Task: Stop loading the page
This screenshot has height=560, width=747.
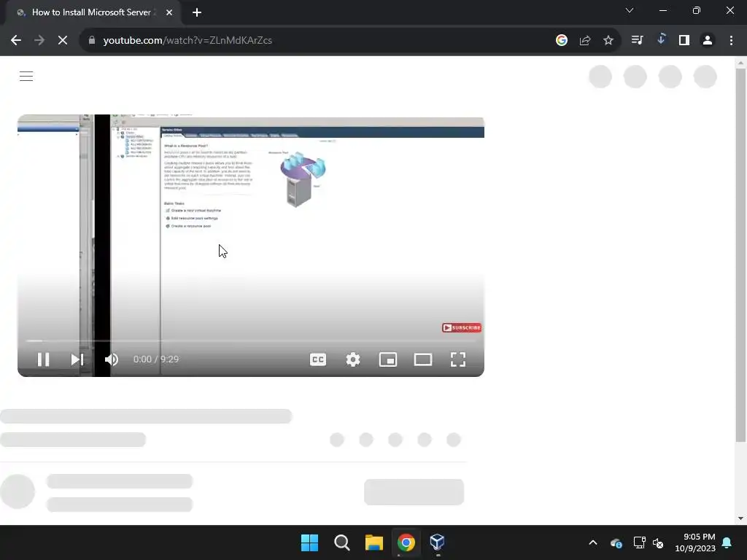Action: (x=63, y=41)
